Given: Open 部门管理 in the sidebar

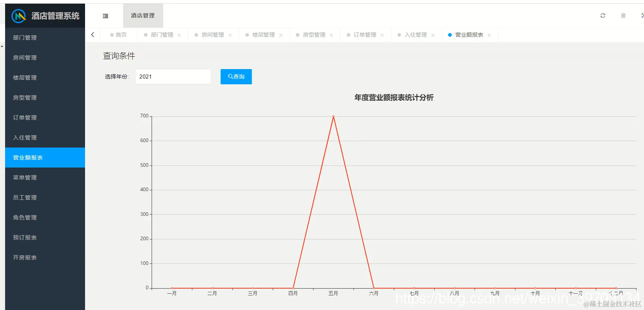Looking at the screenshot, I should [45, 37].
